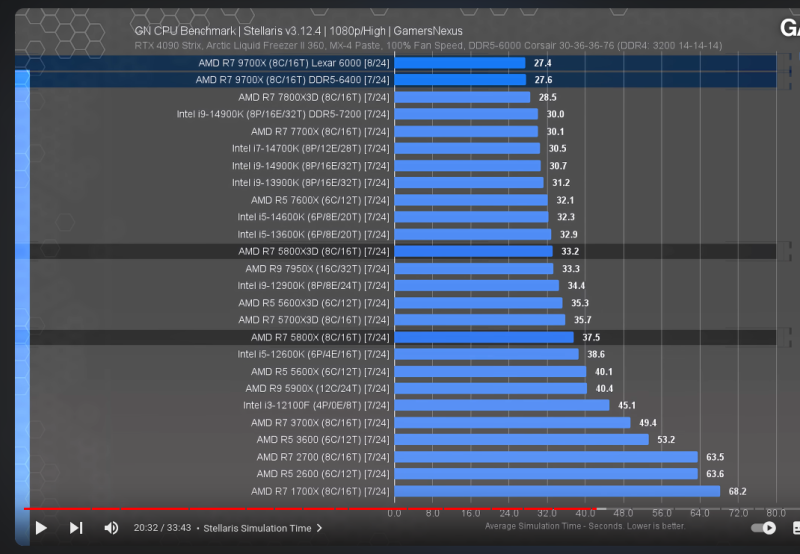Viewport: 800px width, 554px height.
Task: Click the AMD R7 7800X3D label
Action: tap(314, 97)
